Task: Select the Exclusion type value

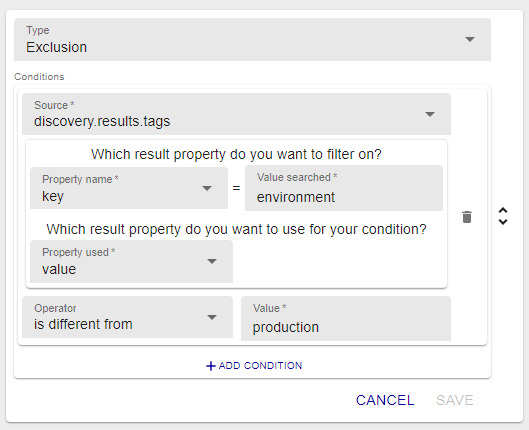Action: pos(57,47)
